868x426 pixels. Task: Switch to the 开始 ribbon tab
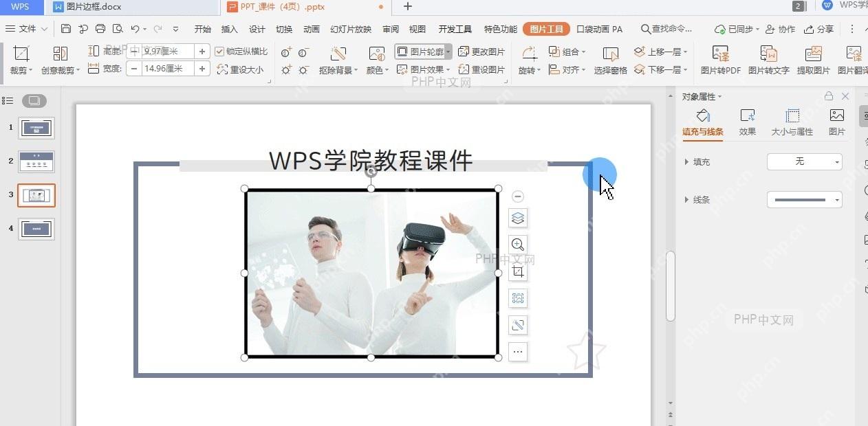tap(203, 29)
